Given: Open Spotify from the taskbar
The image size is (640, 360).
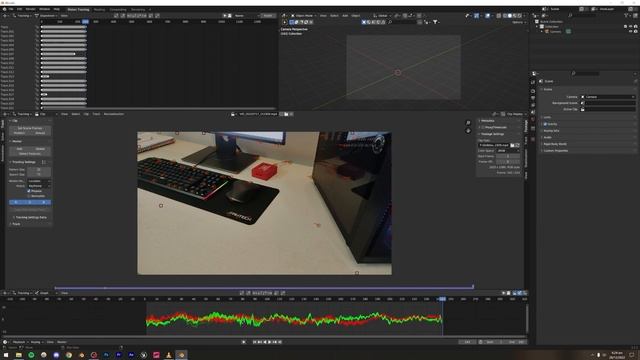Looking at the screenshot, I should [x=31, y=355].
